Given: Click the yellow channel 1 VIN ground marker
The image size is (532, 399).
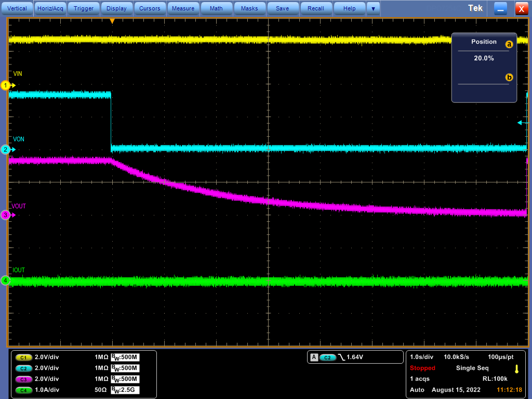Looking at the screenshot, I should pos(6,85).
